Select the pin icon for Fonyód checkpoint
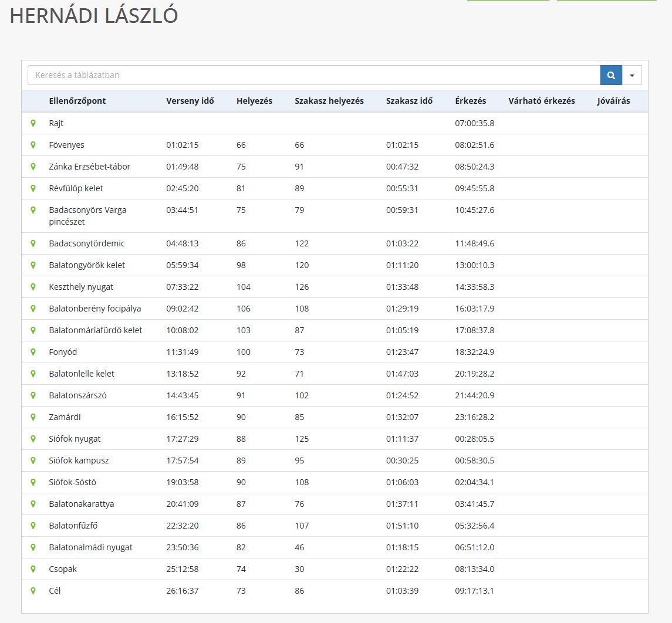Viewport: 672px width, 623px height. 33,352
